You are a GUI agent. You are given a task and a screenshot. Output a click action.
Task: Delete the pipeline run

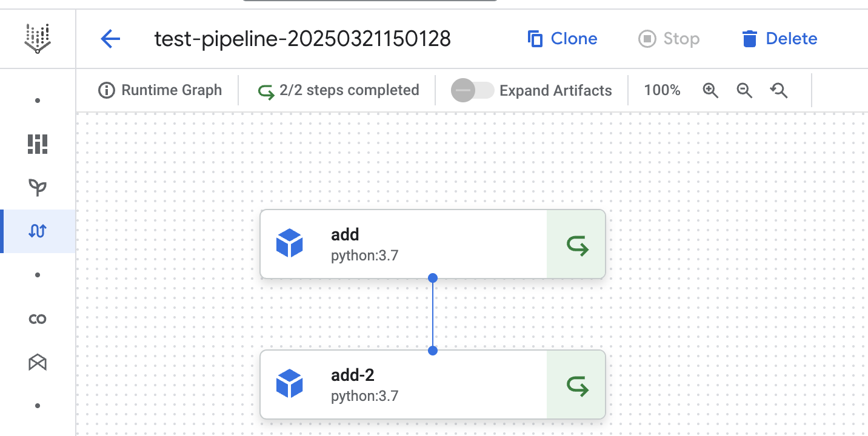click(x=780, y=39)
